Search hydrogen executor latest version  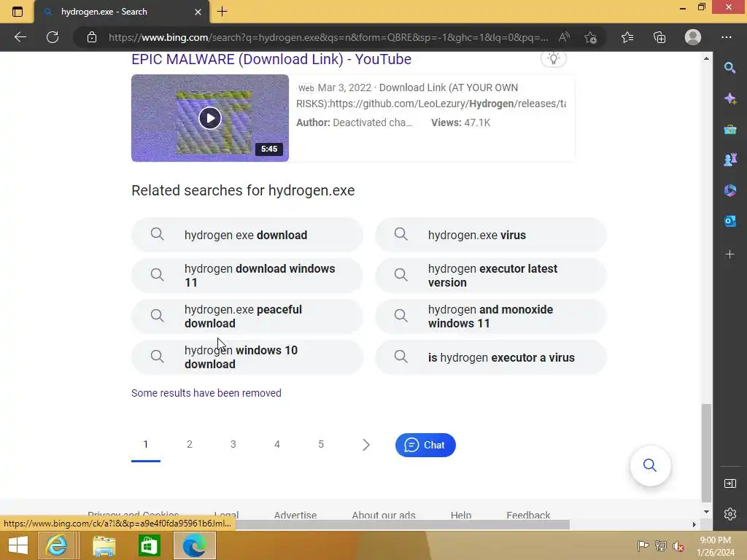coord(491,275)
